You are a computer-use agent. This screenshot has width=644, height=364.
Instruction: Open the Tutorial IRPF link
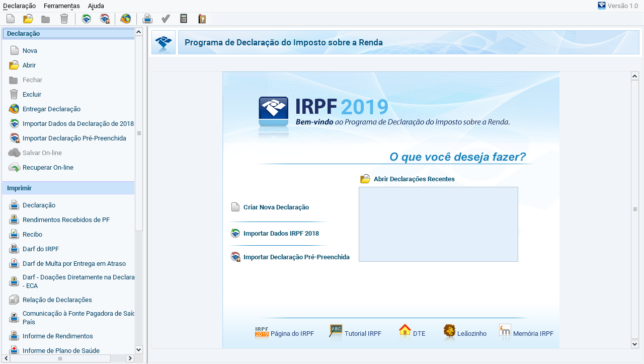point(363,334)
